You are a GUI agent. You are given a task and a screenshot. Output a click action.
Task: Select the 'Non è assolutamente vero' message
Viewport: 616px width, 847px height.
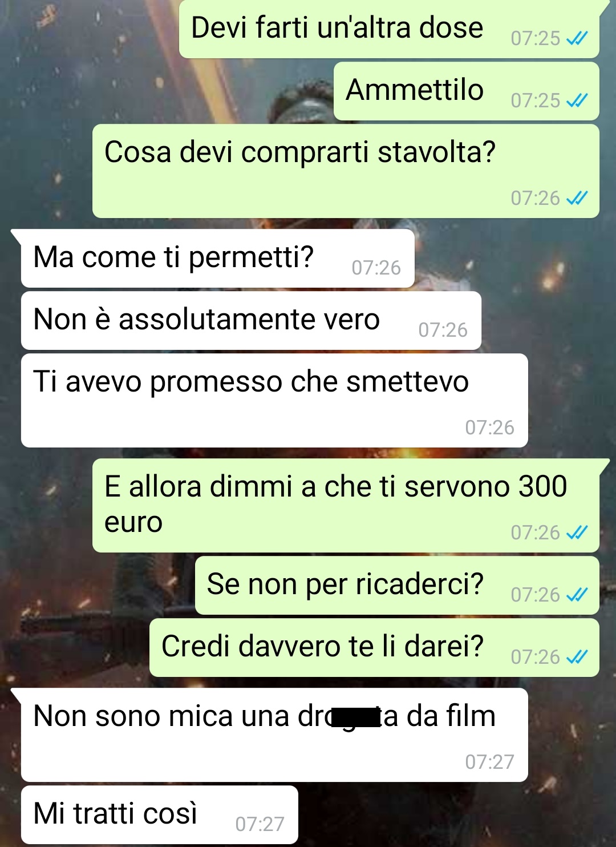point(251,321)
